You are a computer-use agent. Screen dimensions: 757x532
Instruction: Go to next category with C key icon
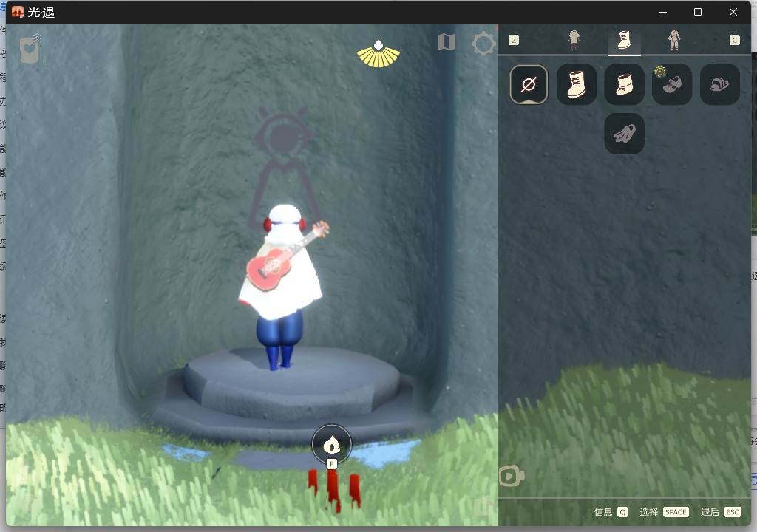click(734, 40)
